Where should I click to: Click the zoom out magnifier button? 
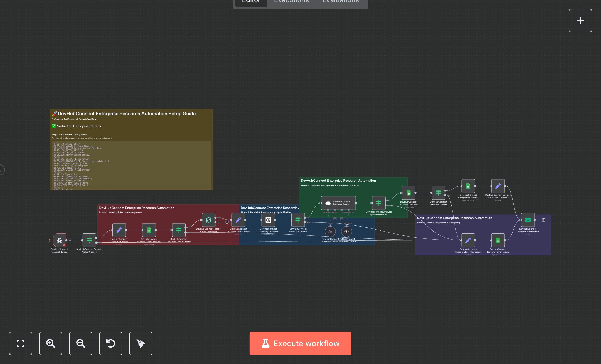(x=80, y=343)
